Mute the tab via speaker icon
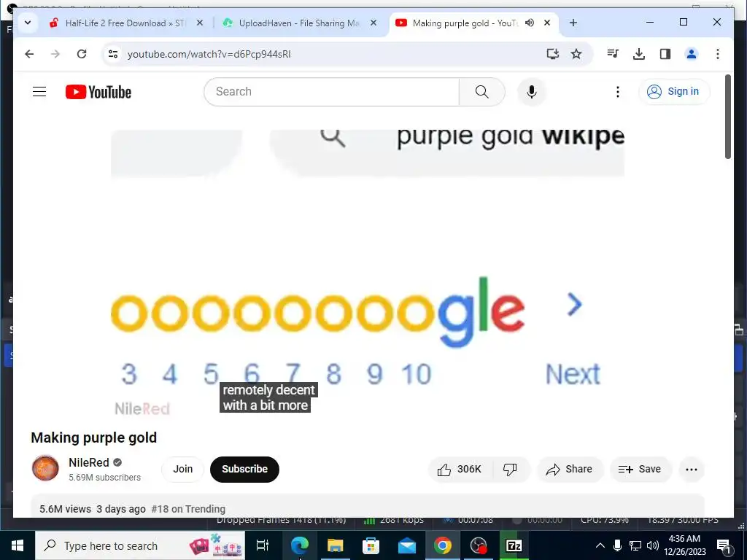The image size is (747, 560). tap(530, 23)
